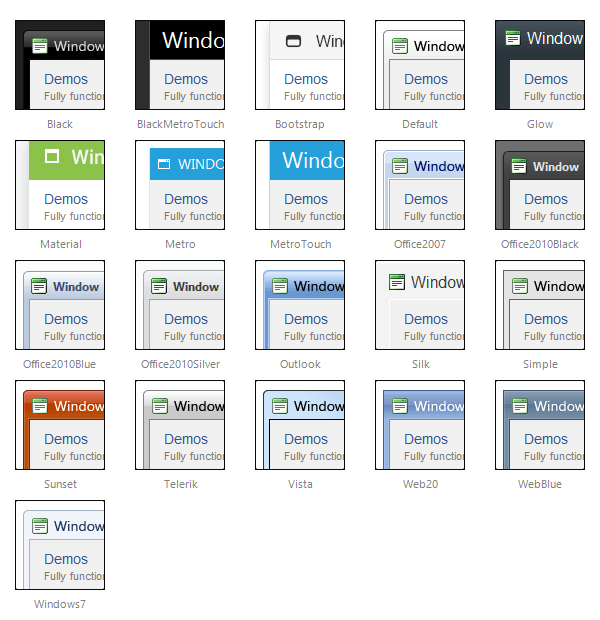Click the window icon in Metro skin title bar

165,164
